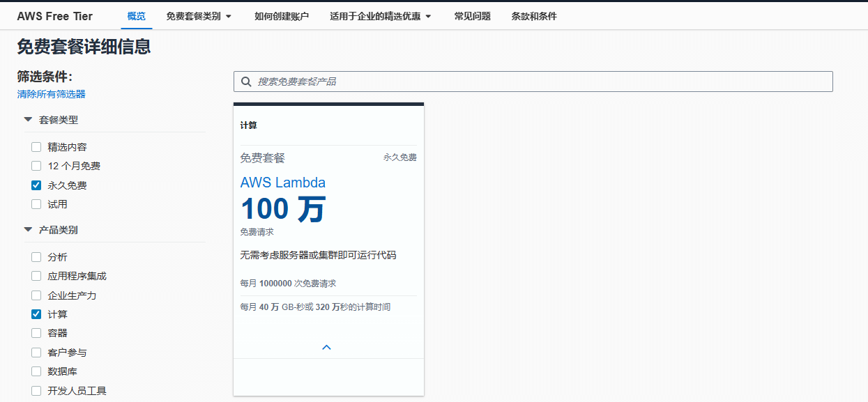Open the 常见问题 tab
This screenshot has height=402, width=868.
[472, 16]
